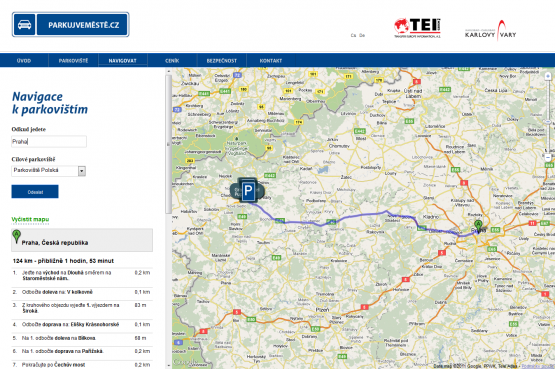Click the Odeslat button
Image resolution: width=555 pixels, height=369 pixels.
tap(35, 192)
